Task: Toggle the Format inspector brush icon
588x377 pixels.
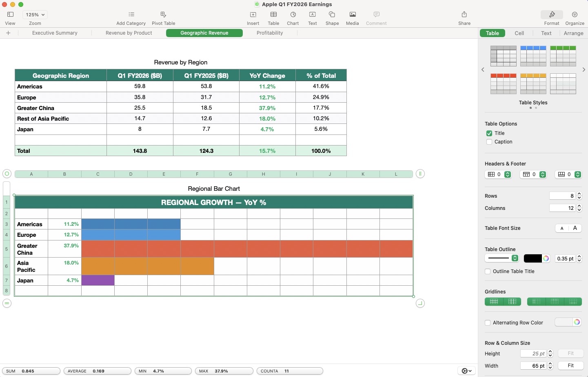Action: (552, 15)
